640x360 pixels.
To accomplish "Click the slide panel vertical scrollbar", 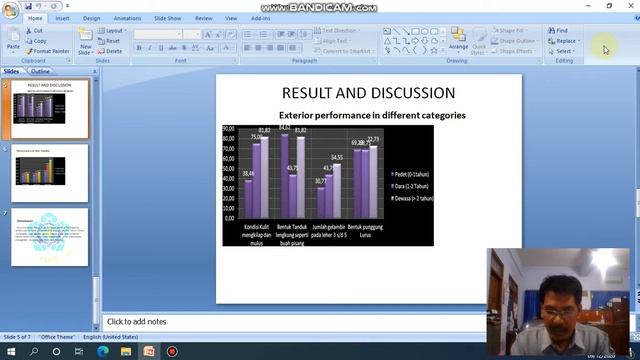I will [96, 204].
